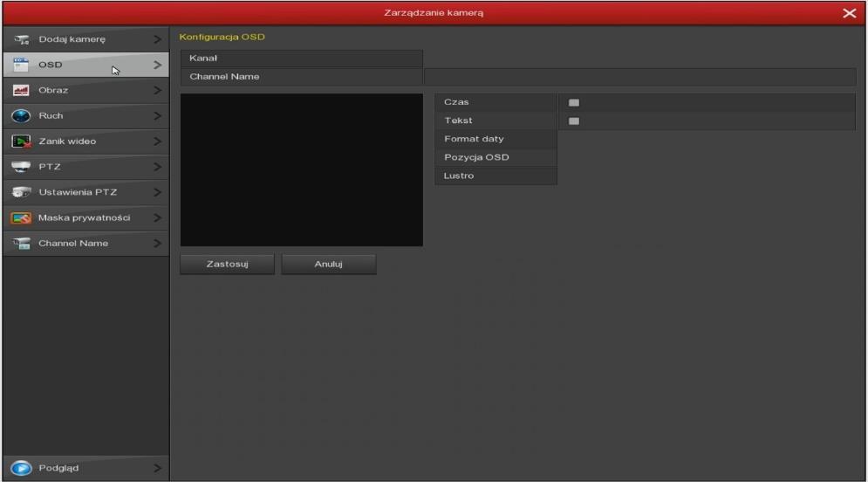
Task: Click the Ruch globe icon
Action: [21, 116]
